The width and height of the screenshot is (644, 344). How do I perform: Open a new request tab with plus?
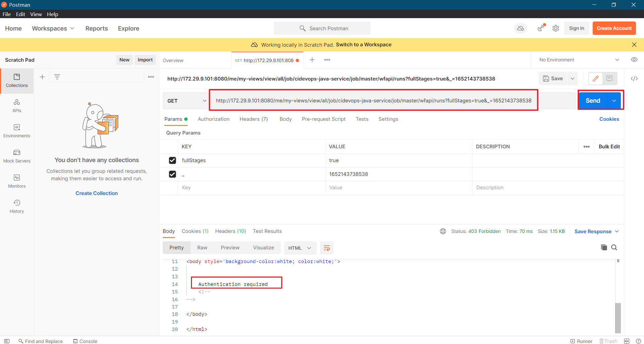pos(312,60)
